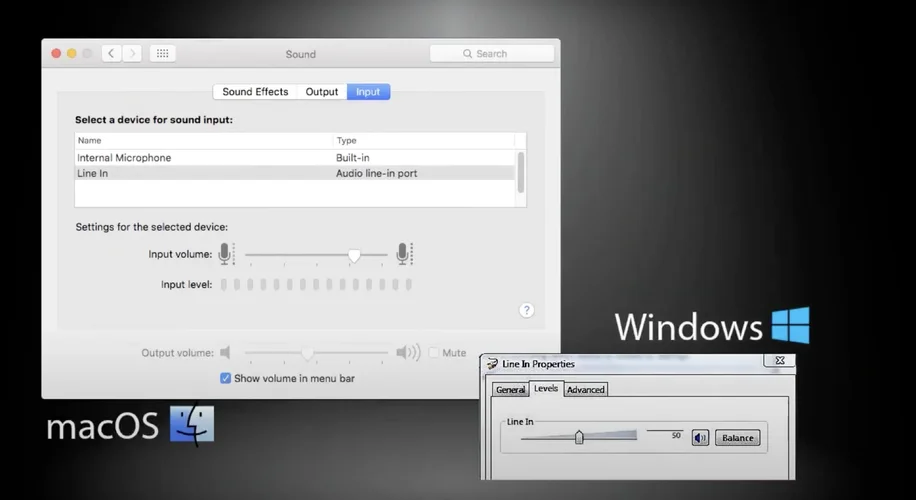Click the input device list scrollbar
Image resolution: width=916 pixels, height=500 pixels.
click(x=521, y=172)
